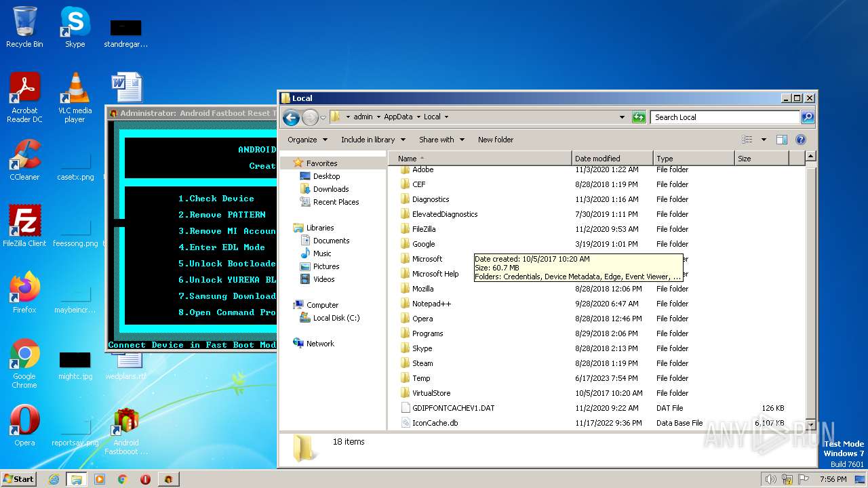Select Local Disk (C:) in navigation pane

coord(336,318)
